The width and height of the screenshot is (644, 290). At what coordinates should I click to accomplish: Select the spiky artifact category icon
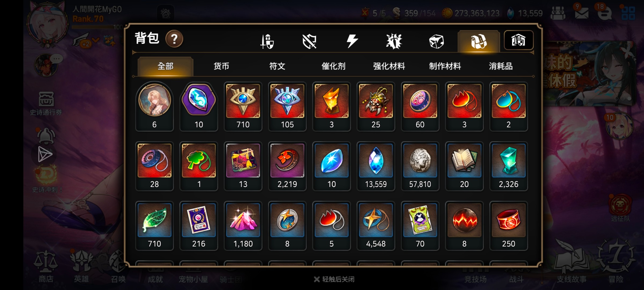394,42
